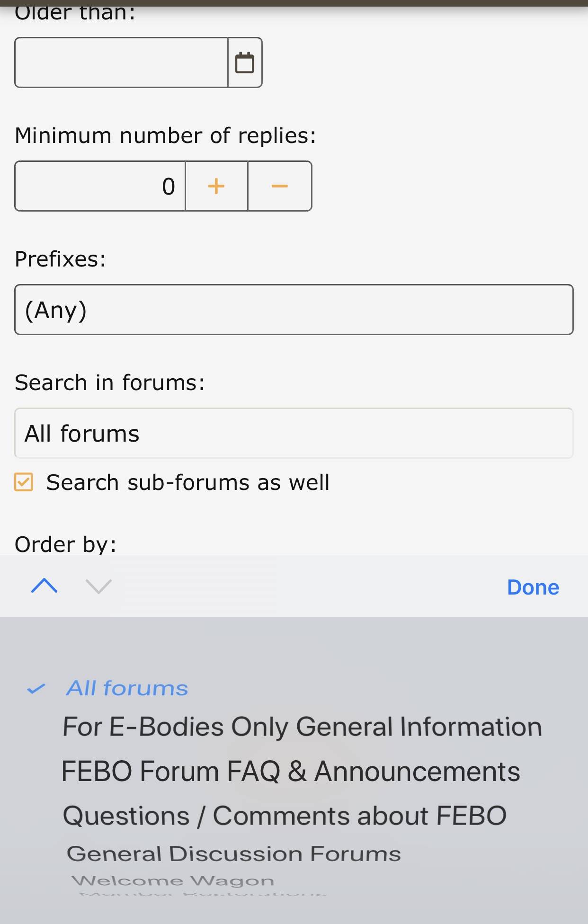
Task: Open the Older than calendar picker
Action: pyautogui.click(x=245, y=63)
